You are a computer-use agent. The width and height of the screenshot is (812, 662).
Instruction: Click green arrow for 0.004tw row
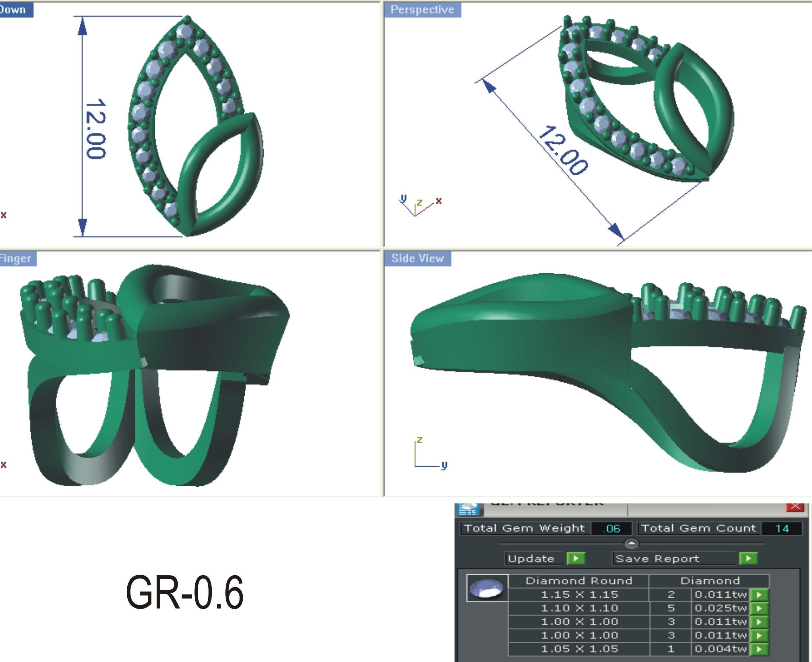[759, 649]
